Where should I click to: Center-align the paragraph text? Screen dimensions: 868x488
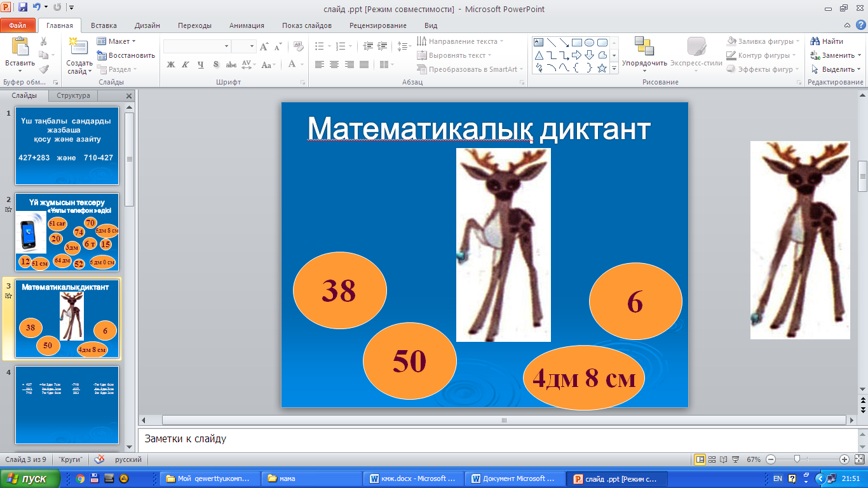pos(334,64)
